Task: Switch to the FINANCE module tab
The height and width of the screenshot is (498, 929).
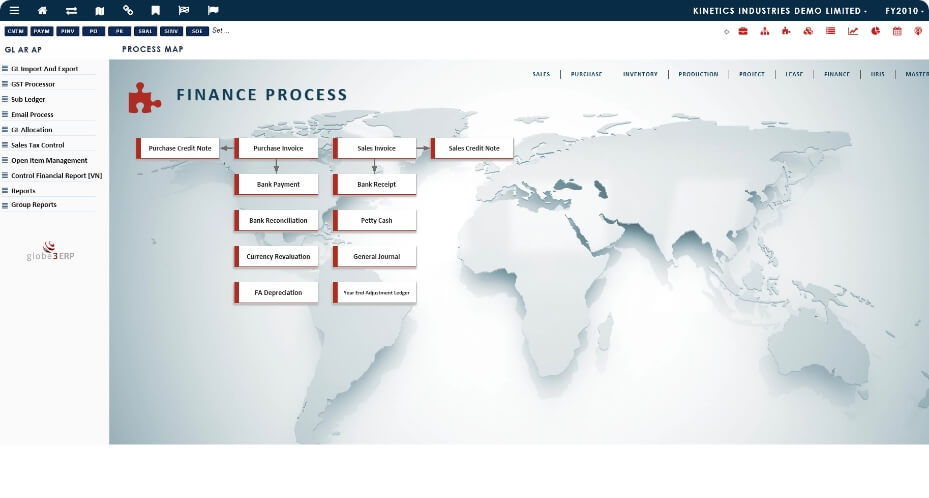Action: click(837, 74)
